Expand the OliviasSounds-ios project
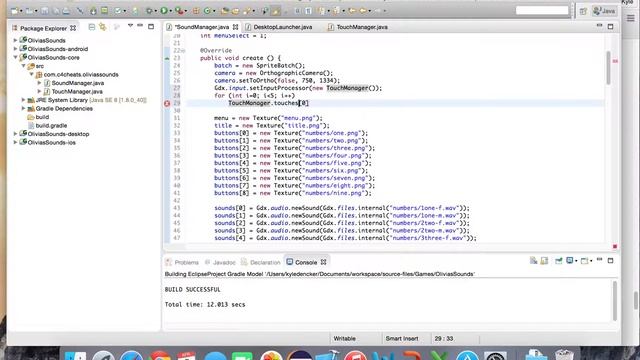640x360 pixels. [16, 142]
